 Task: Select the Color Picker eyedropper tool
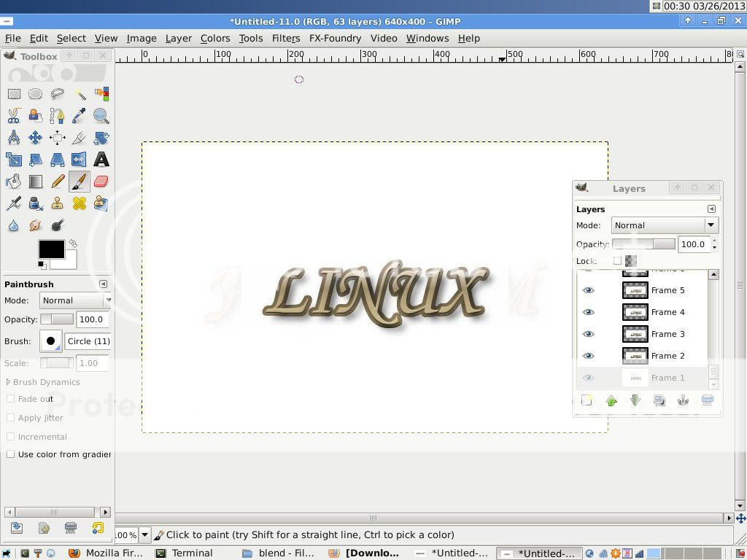click(79, 116)
